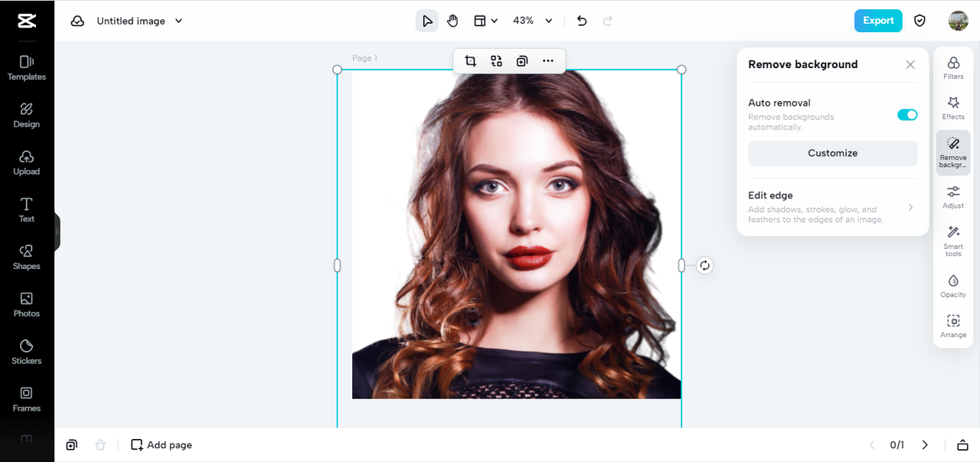Redo the last undone action
Image resolution: width=980 pixels, height=462 pixels.
(608, 21)
